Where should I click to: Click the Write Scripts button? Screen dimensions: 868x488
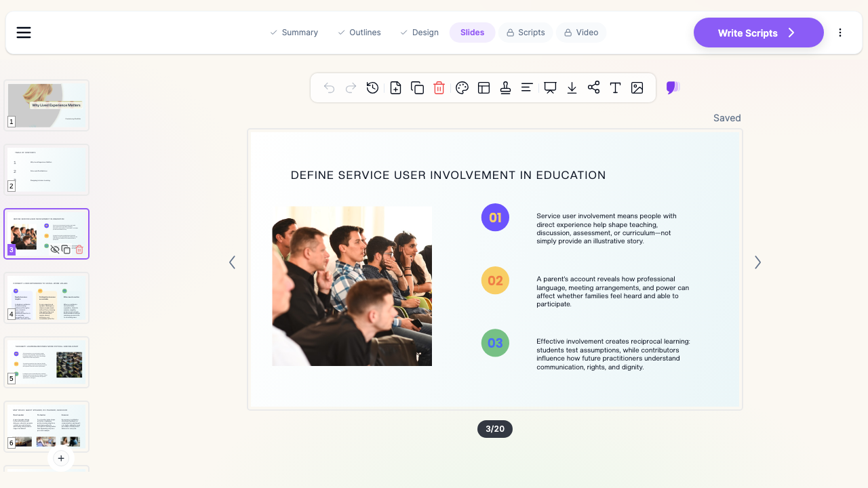coord(758,33)
